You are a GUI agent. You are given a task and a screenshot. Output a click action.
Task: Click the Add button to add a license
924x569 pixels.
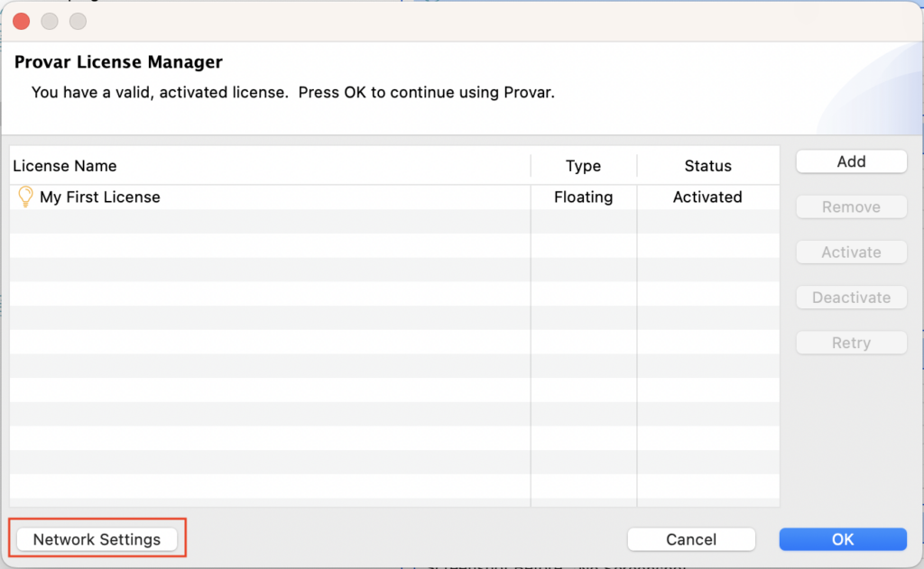pyautogui.click(x=850, y=161)
